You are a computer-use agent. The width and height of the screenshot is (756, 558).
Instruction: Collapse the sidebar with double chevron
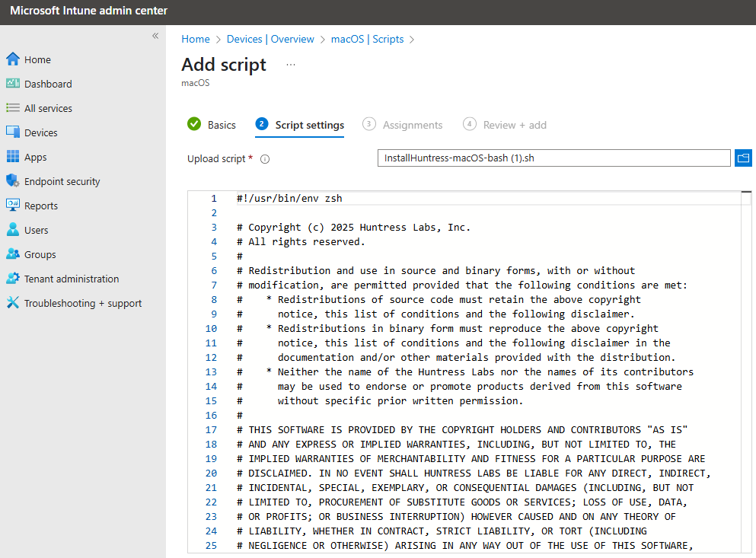pos(155,36)
